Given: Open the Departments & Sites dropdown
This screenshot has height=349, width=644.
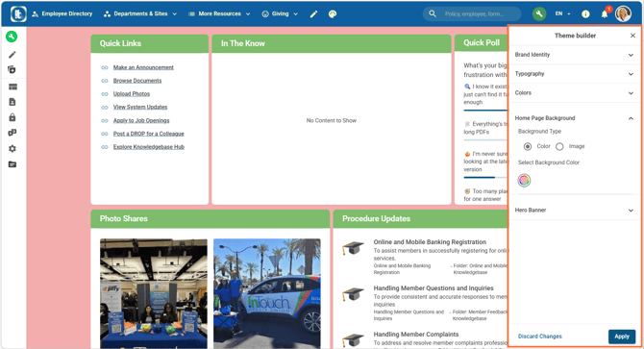Looking at the screenshot, I should (x=140, y=14).
